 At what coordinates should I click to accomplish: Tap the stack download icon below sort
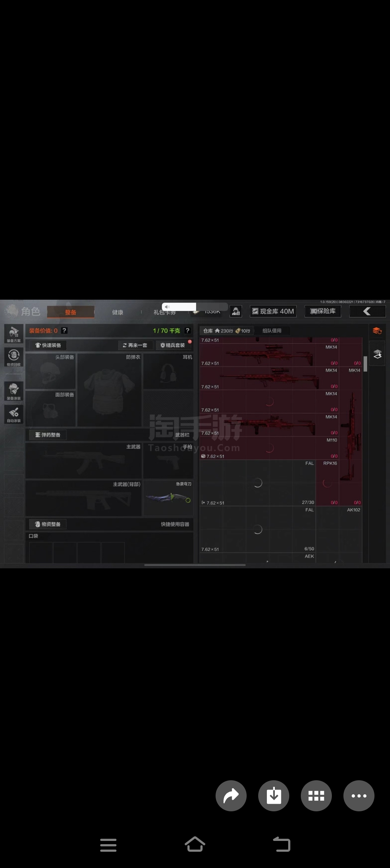377,354
